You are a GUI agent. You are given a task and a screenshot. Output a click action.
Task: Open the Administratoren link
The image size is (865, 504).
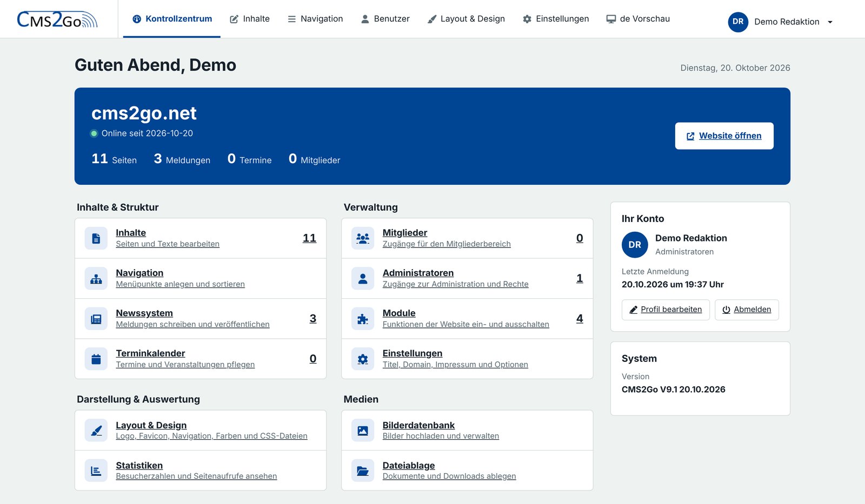(418, 273)
